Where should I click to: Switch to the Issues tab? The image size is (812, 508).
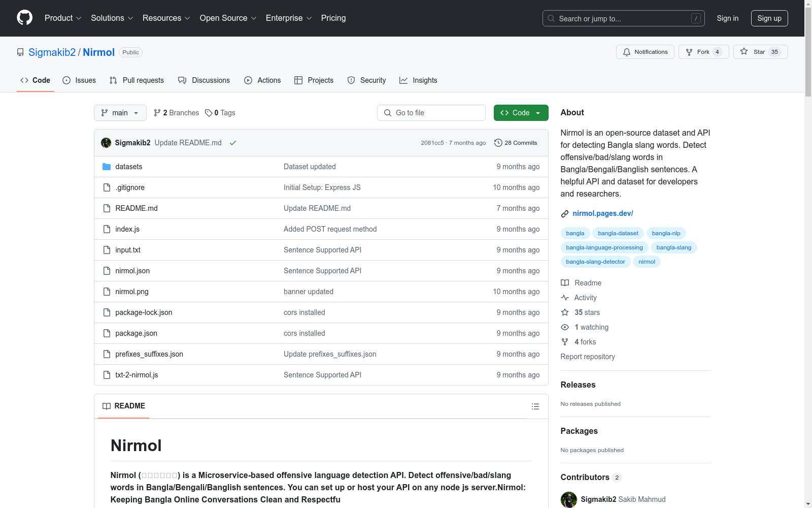[x=79, y=80]
